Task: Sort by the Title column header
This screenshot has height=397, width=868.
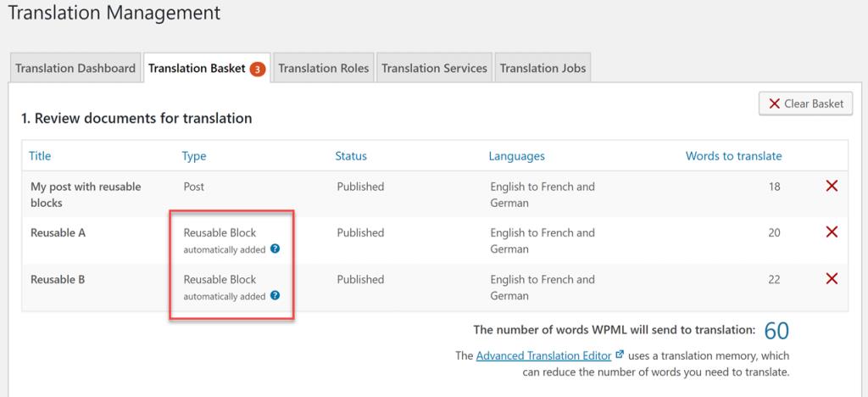Action: (x=40, y=156)
